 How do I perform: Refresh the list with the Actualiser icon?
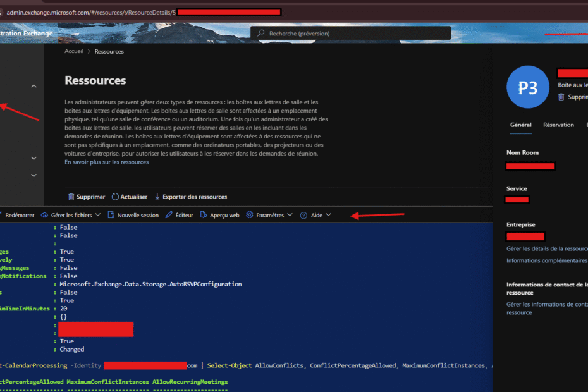coord(115,197)
